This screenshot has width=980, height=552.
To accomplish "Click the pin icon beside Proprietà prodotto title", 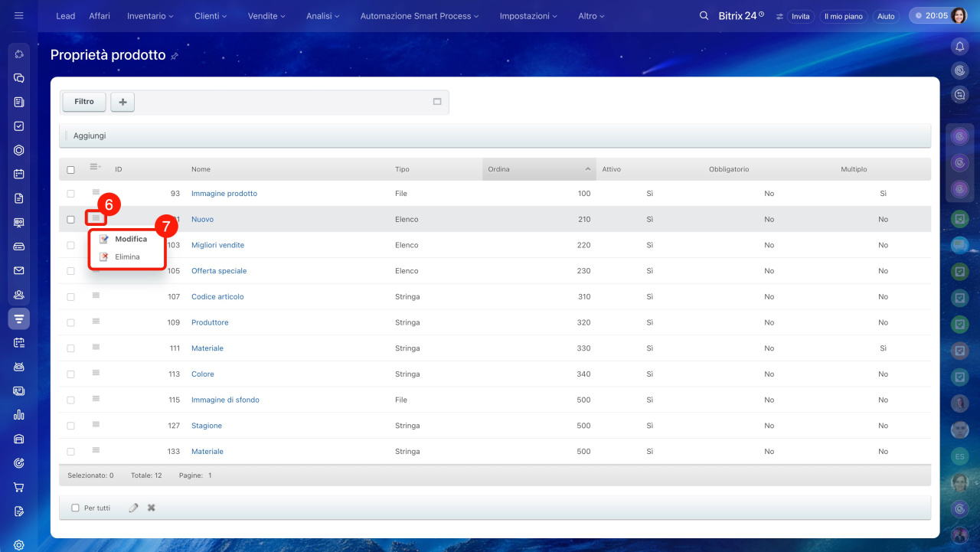I will (175, 57).
